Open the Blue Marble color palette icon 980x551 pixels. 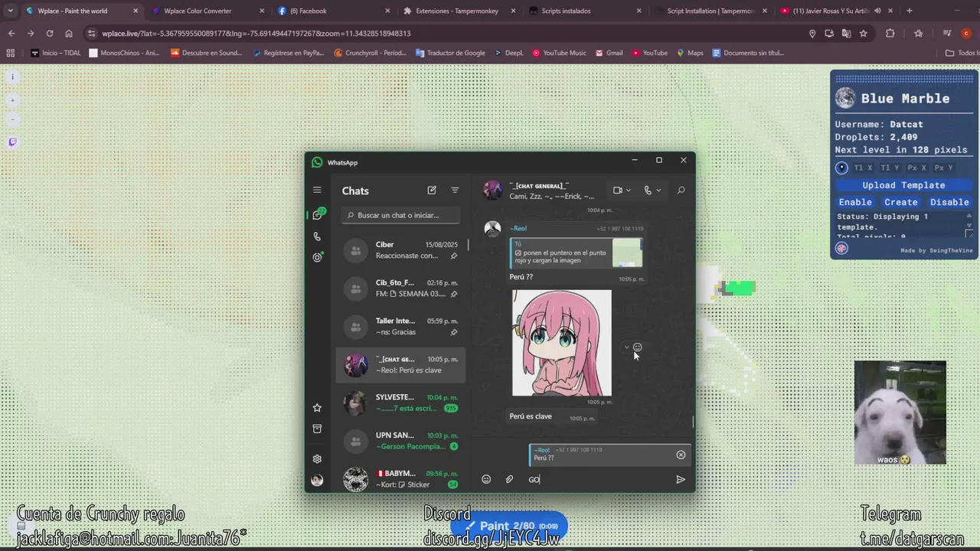pyautogui.click(x=841, y=248)
